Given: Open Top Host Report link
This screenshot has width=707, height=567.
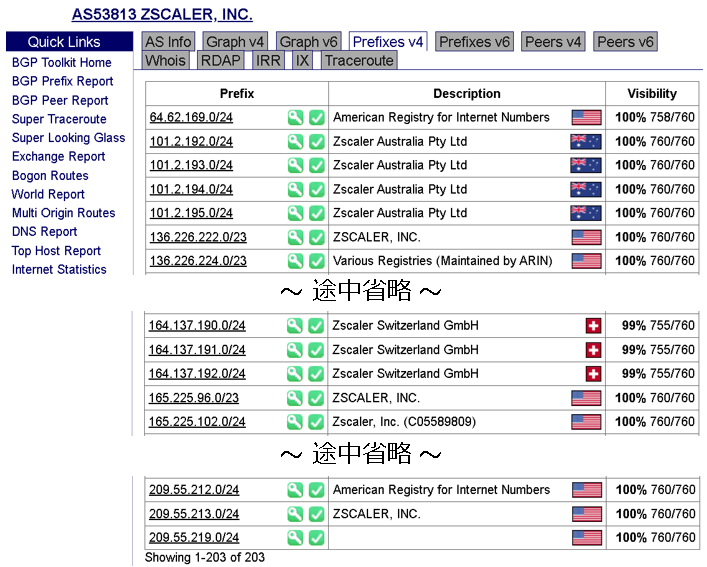Looking at the screenshot, I should pos(56,251).
